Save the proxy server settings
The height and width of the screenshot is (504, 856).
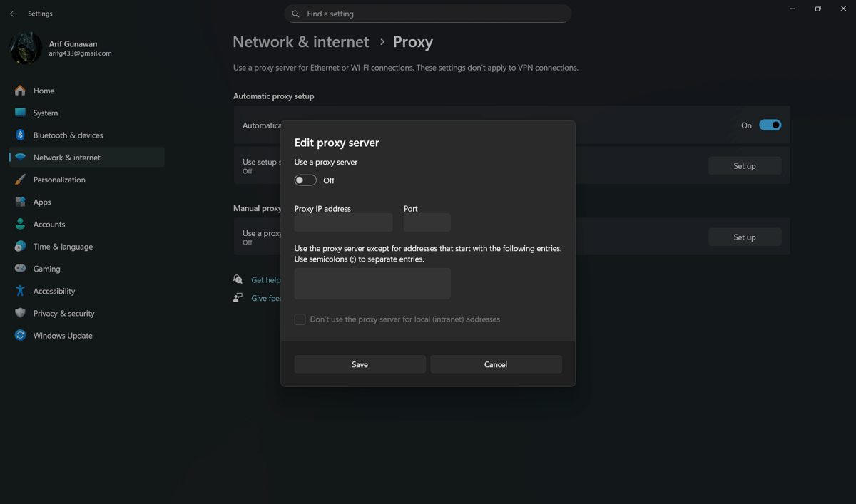(x=360, y=364)
